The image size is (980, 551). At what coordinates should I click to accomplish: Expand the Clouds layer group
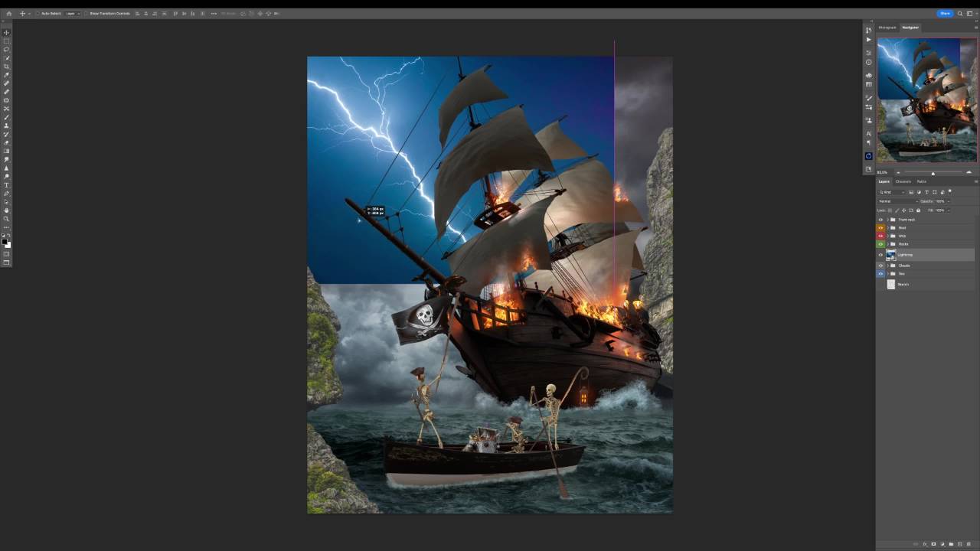(x=887, y=266)
